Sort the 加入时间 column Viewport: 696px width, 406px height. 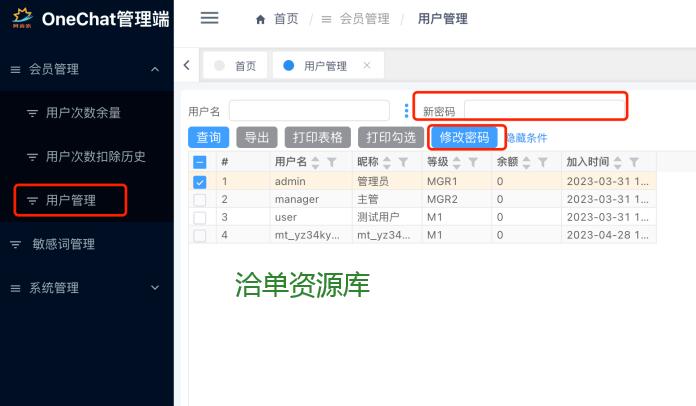(617, 162)
